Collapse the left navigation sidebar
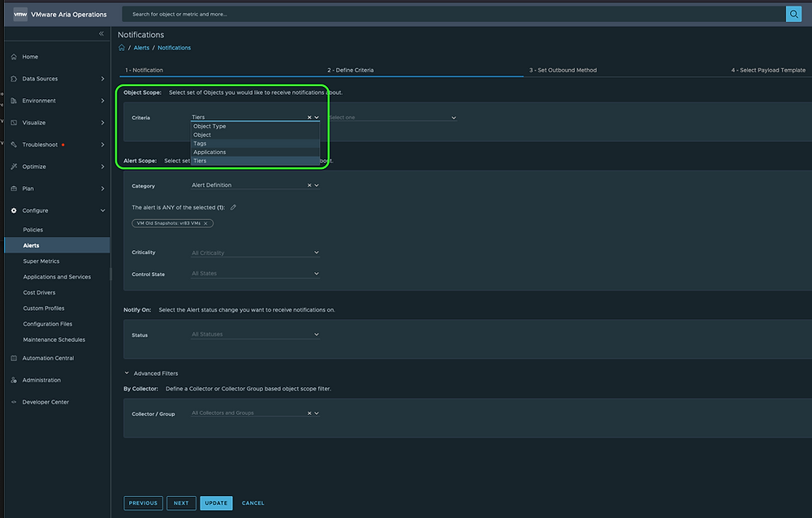Viewport: 812px width, 518px height. coord(101,34)
